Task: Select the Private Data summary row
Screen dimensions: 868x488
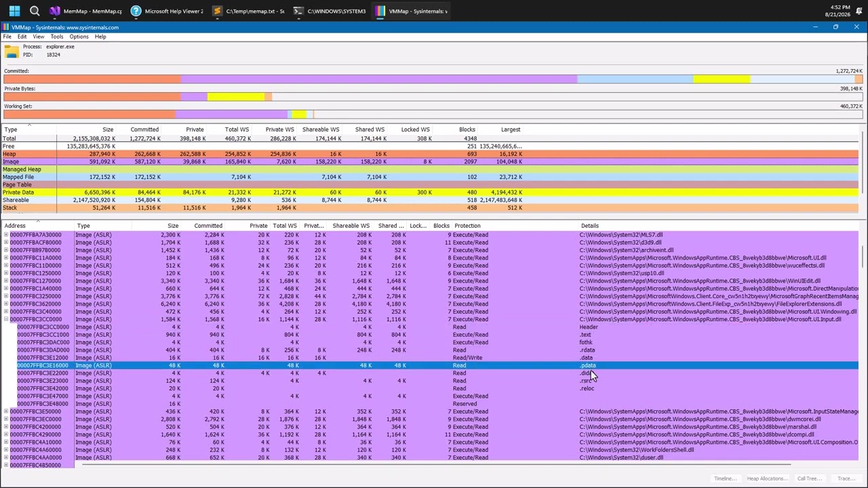Action: pyautogui.click(x=431, y=192)
